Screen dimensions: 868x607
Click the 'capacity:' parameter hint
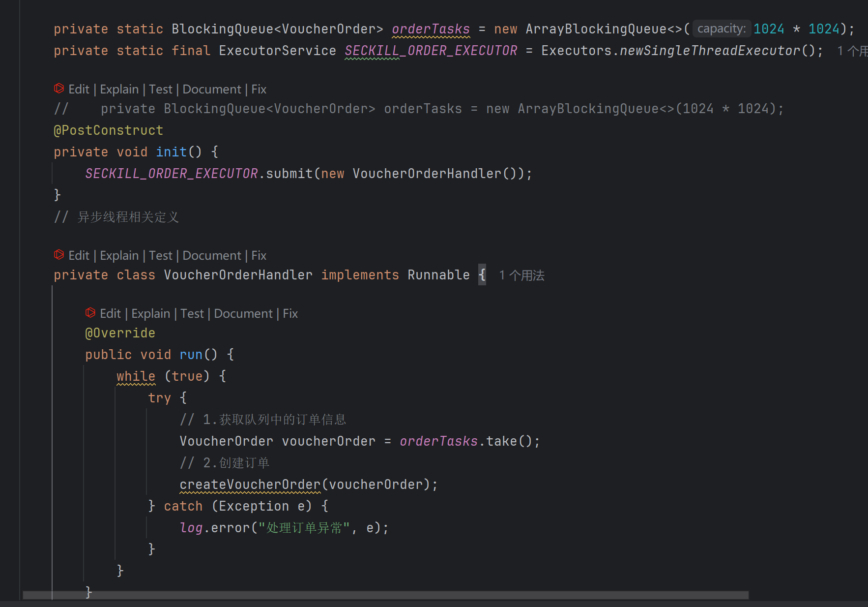click(x=722, y=29)
